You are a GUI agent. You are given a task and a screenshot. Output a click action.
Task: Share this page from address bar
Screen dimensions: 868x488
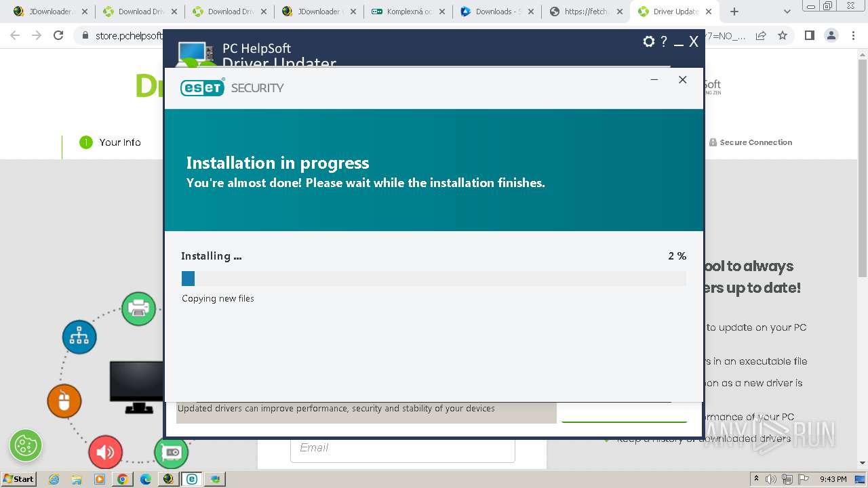761,35
